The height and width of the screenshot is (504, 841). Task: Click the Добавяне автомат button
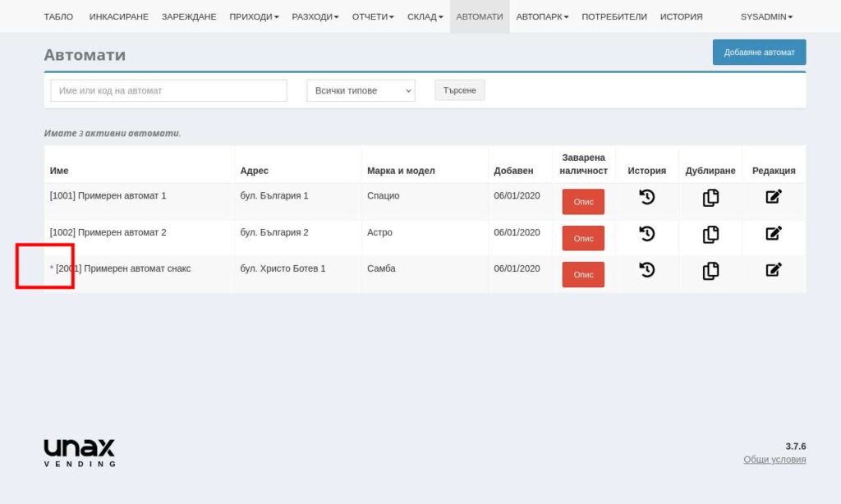tap(759, 52)
